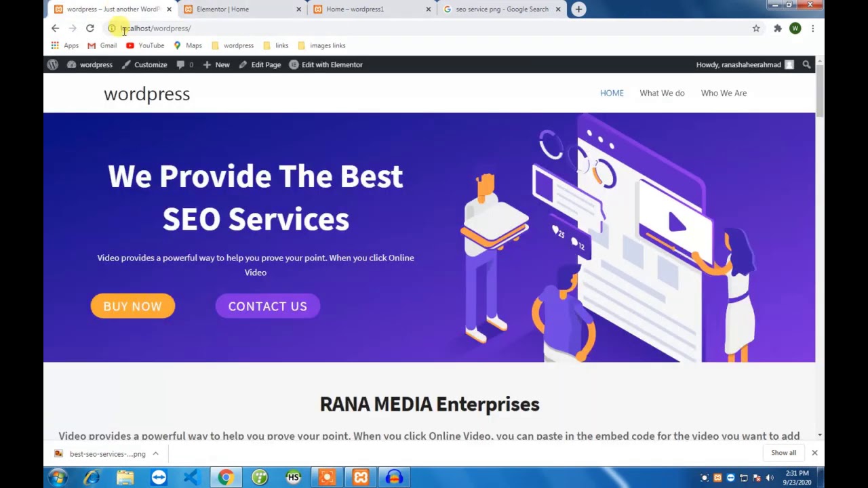Open the Howdy, ranashaheerahmad account menu
The image size is (868, 488).
(x=745, y=64)
